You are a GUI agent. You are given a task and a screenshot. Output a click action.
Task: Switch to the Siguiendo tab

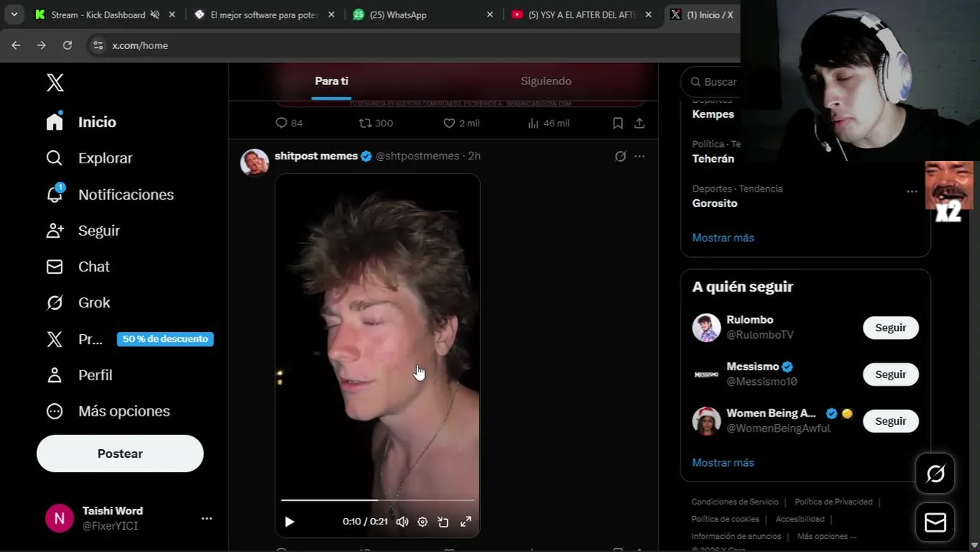546,81
